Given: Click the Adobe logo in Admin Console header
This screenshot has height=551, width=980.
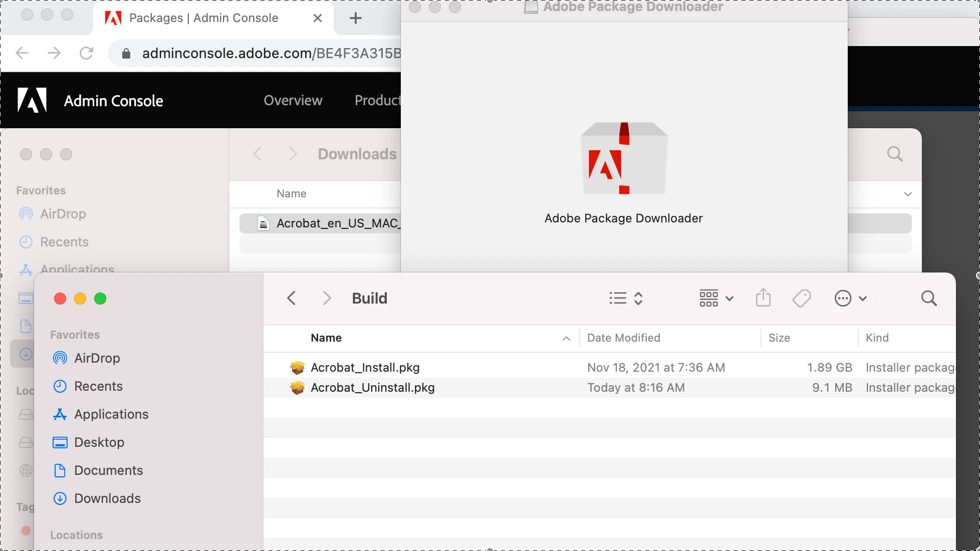Looking at the screenshot, I should 32,100.
